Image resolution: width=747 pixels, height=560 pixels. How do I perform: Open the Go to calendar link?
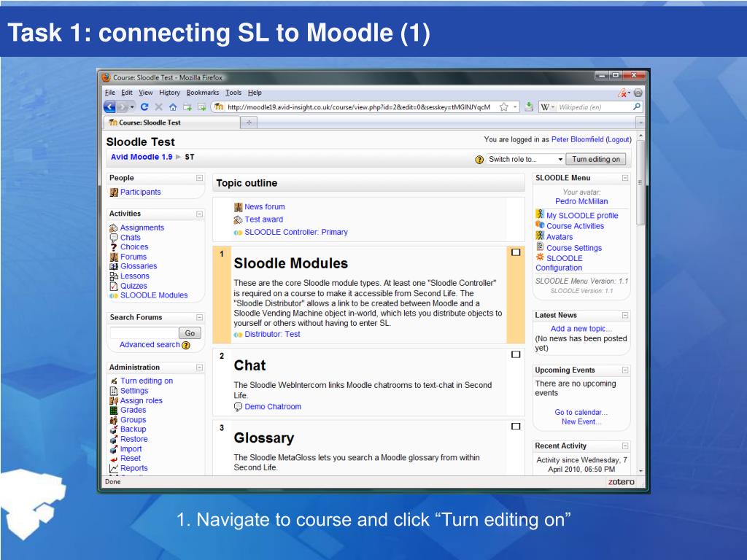(x=581, y=413)
